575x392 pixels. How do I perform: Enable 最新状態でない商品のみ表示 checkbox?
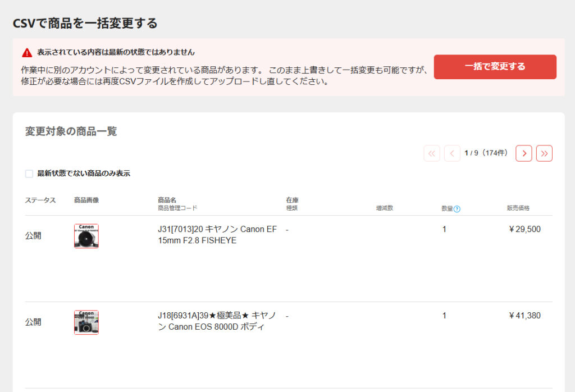tap(29, 174)
